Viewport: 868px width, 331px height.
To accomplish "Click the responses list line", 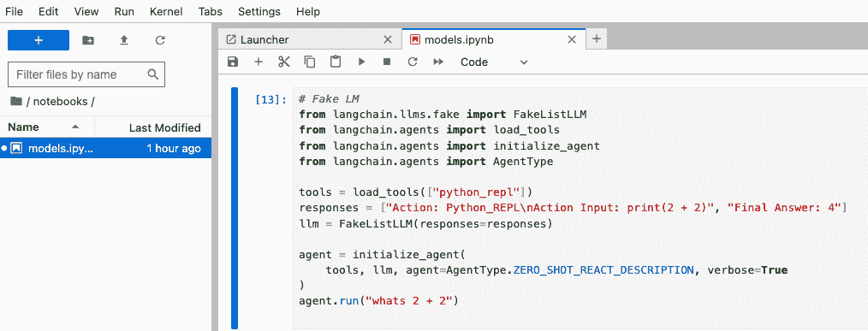I will point(573,208).
